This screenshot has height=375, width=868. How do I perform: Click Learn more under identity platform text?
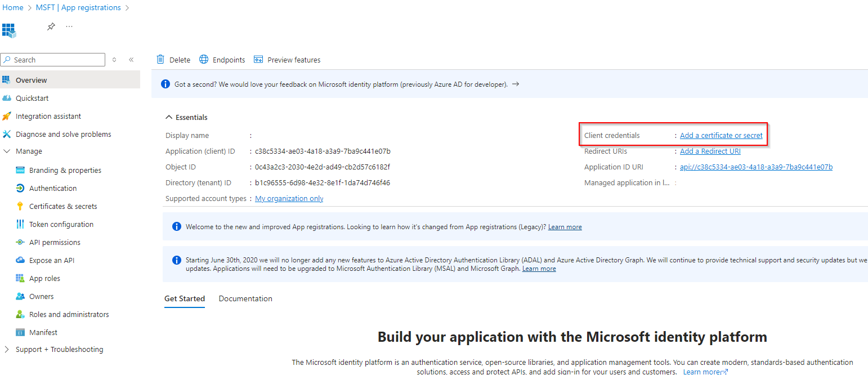click(706, 372)
